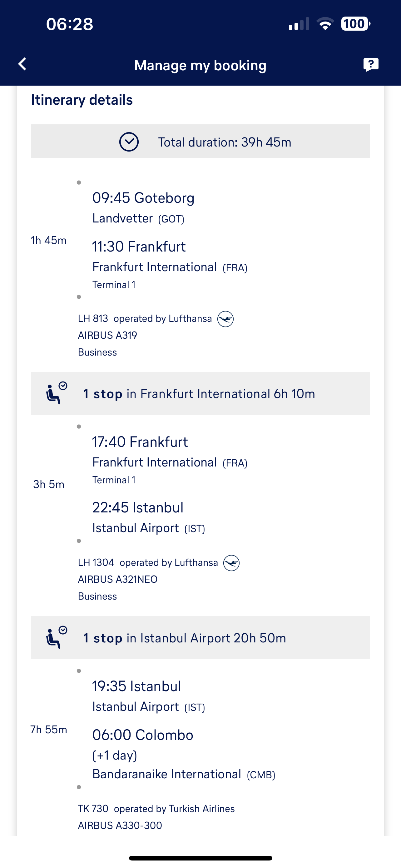Open the help chat question icon

coord(371,64)
